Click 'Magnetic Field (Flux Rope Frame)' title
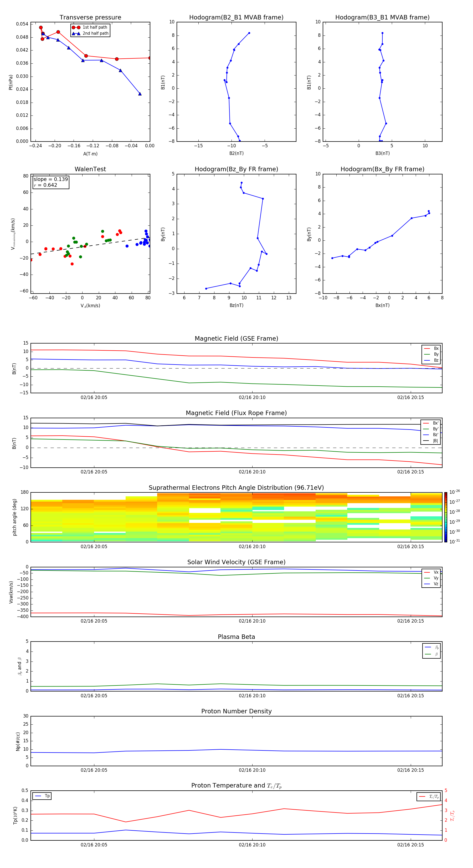 tap(236, 413)
